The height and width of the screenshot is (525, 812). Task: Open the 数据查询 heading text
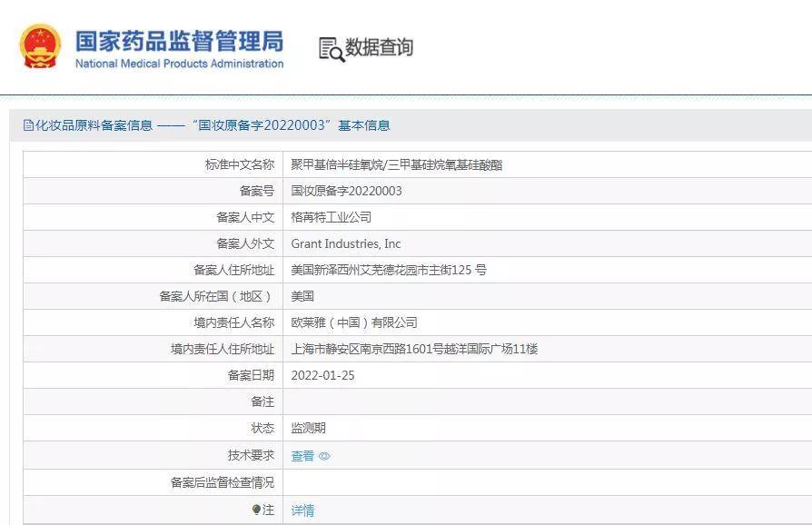coord(379,47)
